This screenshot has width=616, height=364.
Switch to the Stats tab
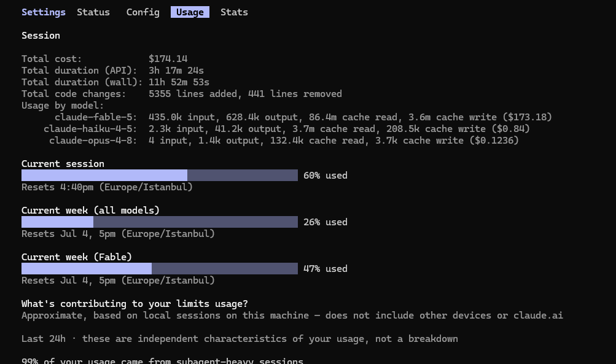point(234,12)
